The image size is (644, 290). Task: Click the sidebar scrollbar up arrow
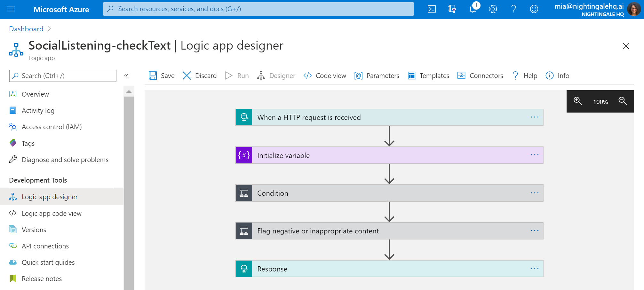tap(129, 91)
